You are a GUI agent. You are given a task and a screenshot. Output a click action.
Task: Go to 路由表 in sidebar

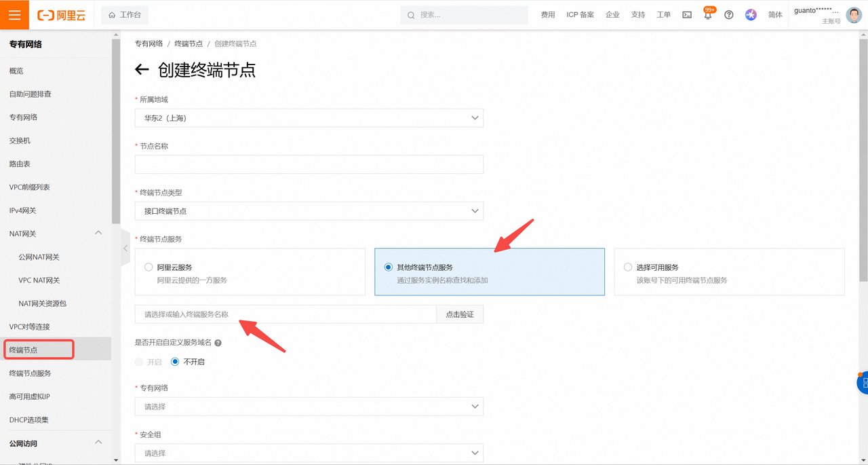coord(20,164)
